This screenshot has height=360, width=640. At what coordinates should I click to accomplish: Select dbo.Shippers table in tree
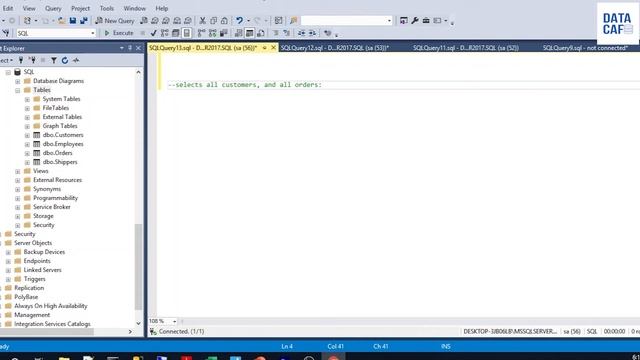[x=60, y=162]
